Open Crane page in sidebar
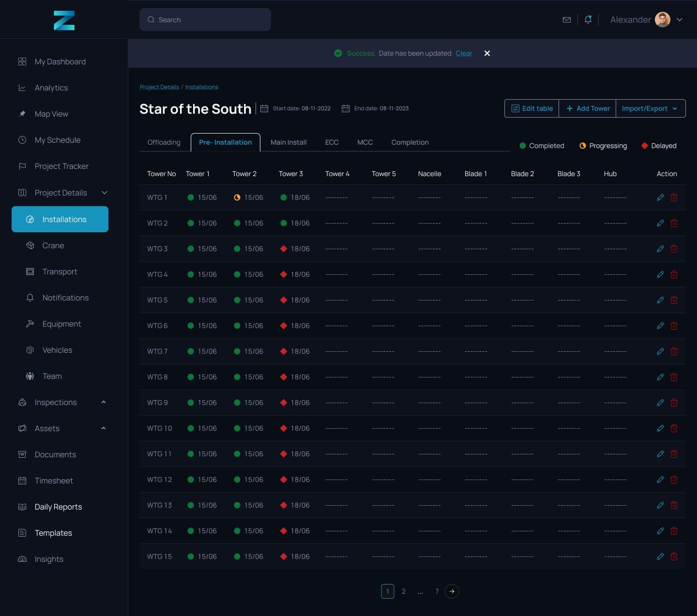 [x=53, y=245]
